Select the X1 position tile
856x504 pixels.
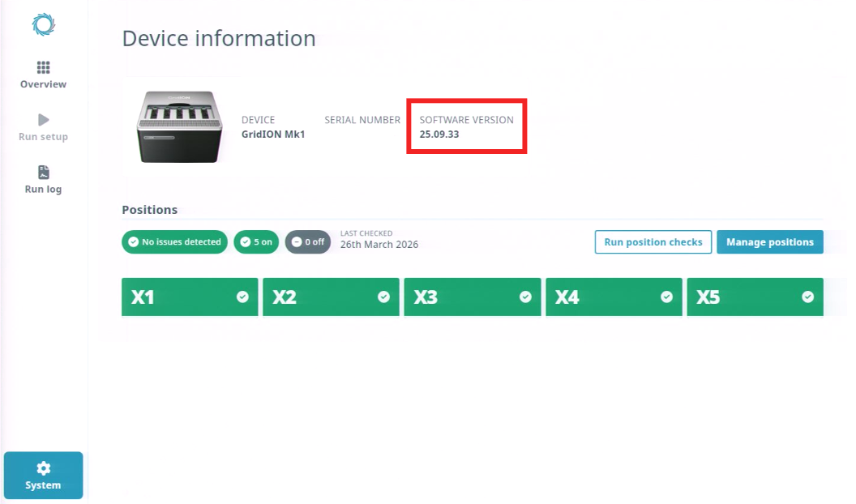point(190,297)
